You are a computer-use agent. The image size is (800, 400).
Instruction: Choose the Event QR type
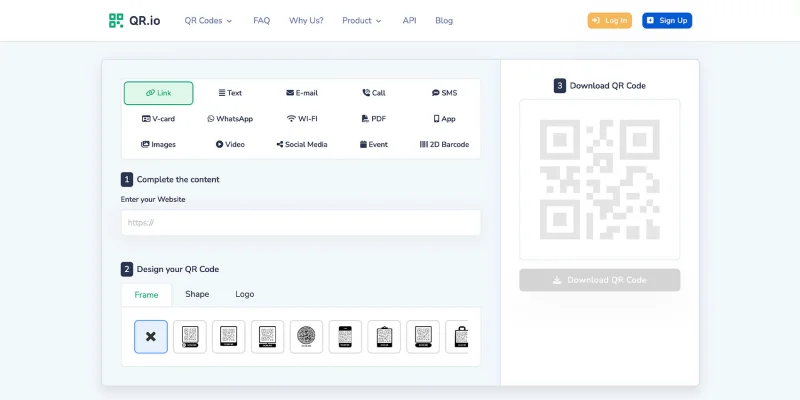tap(373, 145)
